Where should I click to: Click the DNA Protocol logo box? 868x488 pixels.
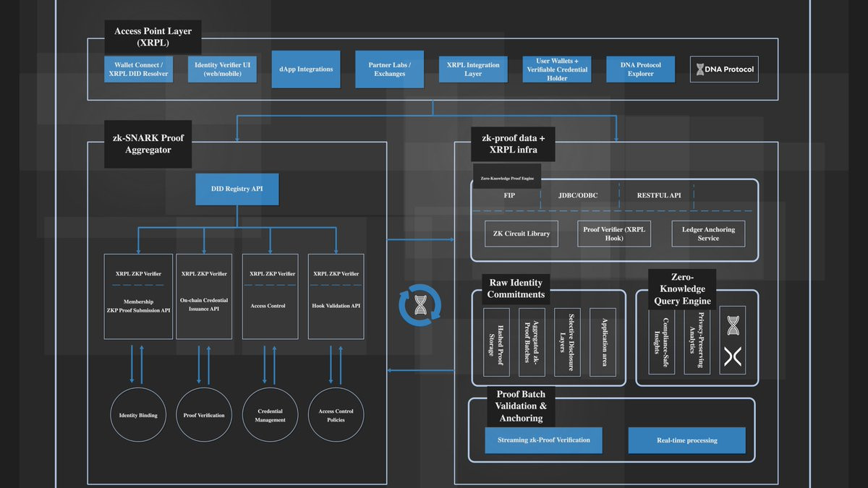pos(724,69)
